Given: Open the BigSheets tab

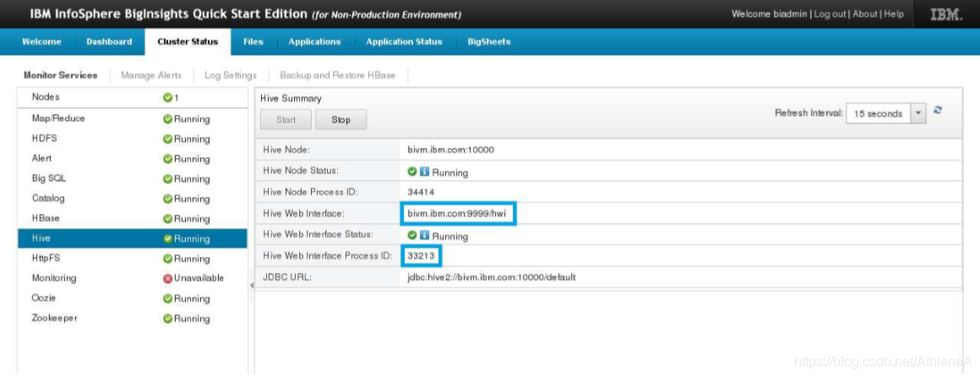Looking at the screenshot, I should 489,42.
